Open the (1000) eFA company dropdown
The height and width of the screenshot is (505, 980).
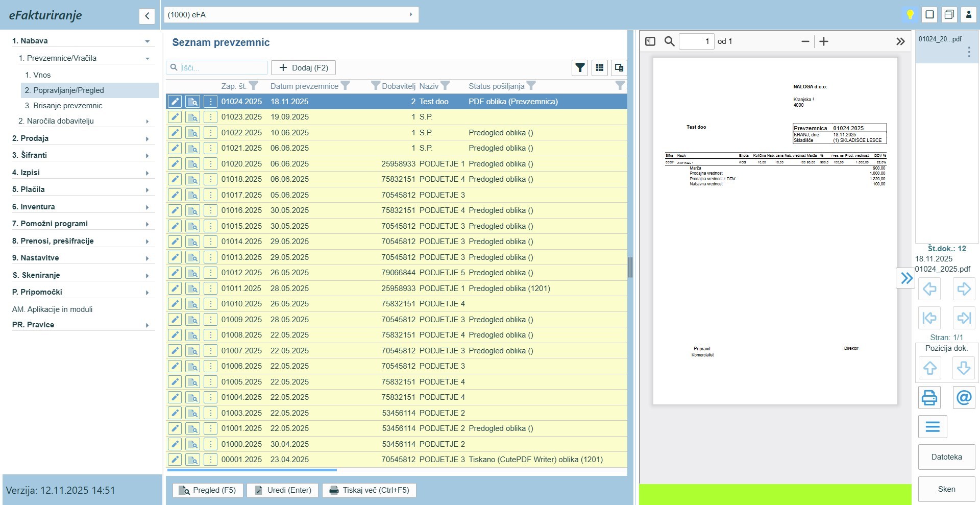pyautogui.click(x=291, y=15)
